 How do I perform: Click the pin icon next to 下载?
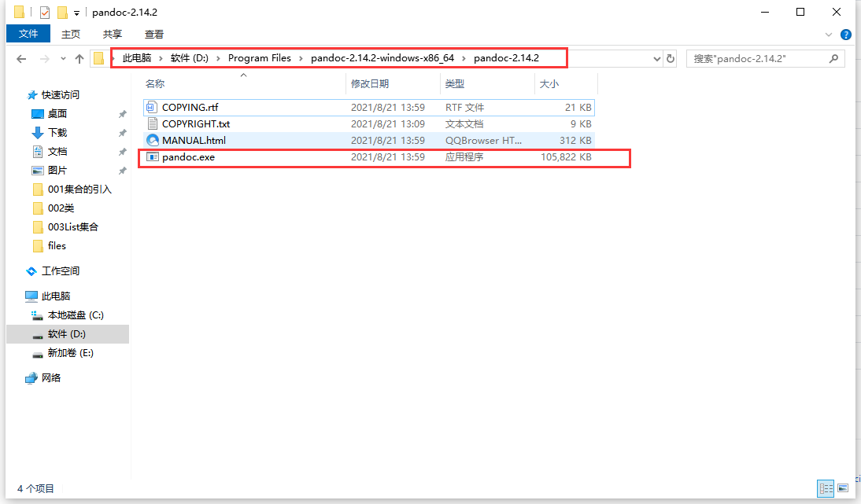[123, 133]
